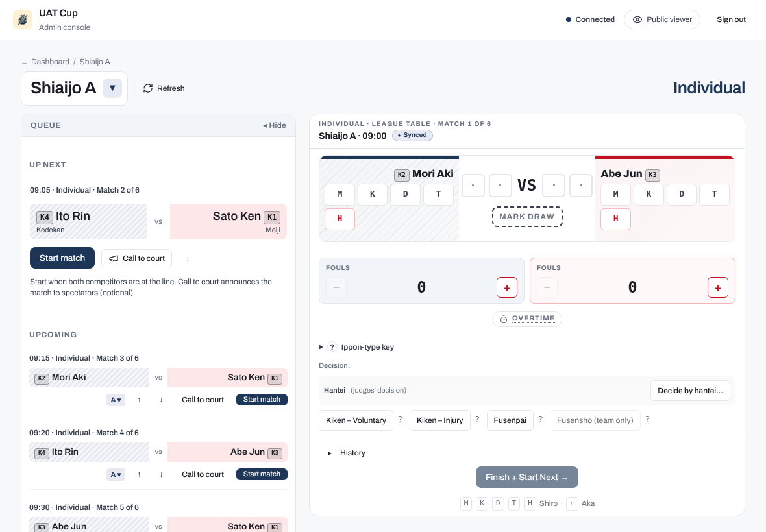
Task: Move Match 3 of 6 down
Action: (x=161, y=400)
